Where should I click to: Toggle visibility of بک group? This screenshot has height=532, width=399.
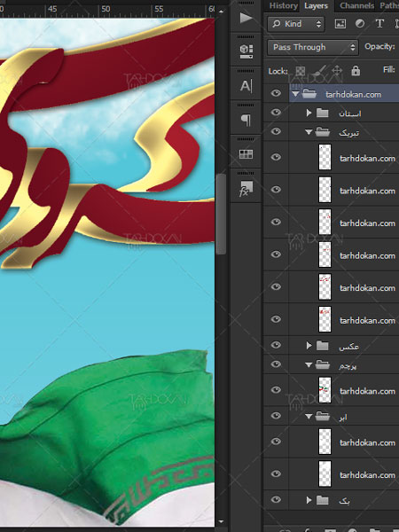pyautogui.click(x=276, y=499)
